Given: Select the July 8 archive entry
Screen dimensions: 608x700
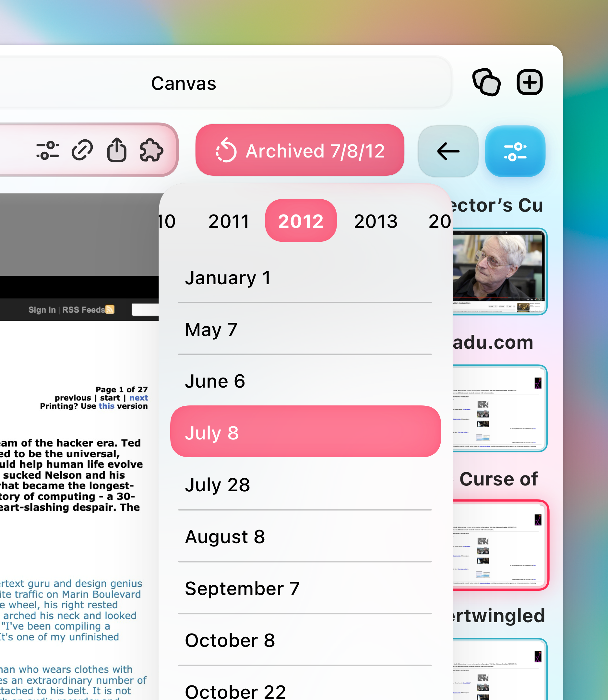Looking at the screenshot, I should 305,431.
